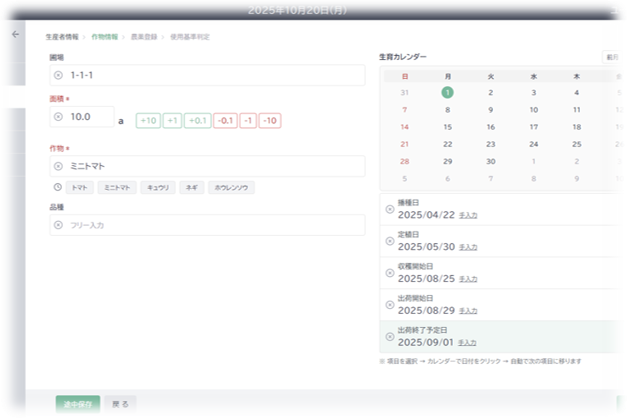The width and height of the screenshot is (627, 419).
Task: Click the 品種 free input field
Action: 210,225
